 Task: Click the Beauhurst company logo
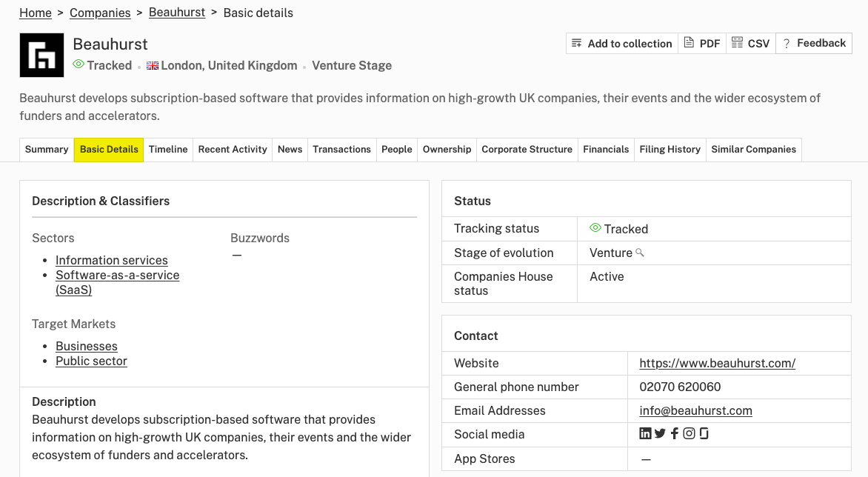41,56
